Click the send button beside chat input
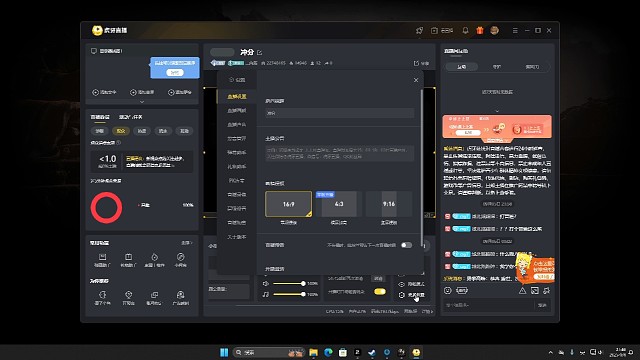The image size is (640, 360). click(542, 305)
